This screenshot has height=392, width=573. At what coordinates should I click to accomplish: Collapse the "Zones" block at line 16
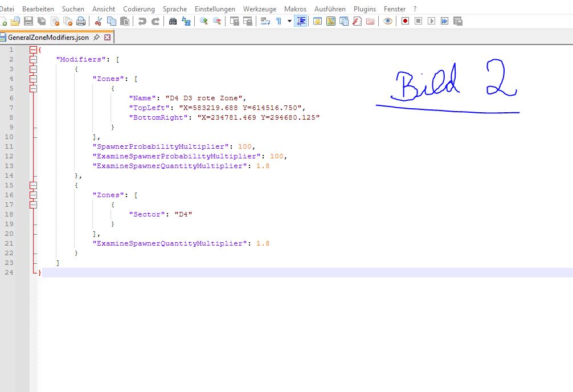(33, 195)
